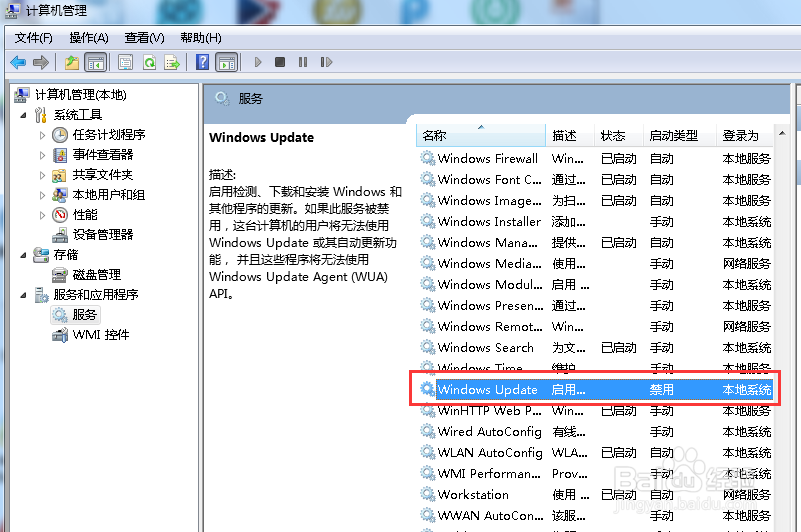801x532 pixels.
Task: Expand the 本地用户和组 node arrow
Action: point(42,195)
